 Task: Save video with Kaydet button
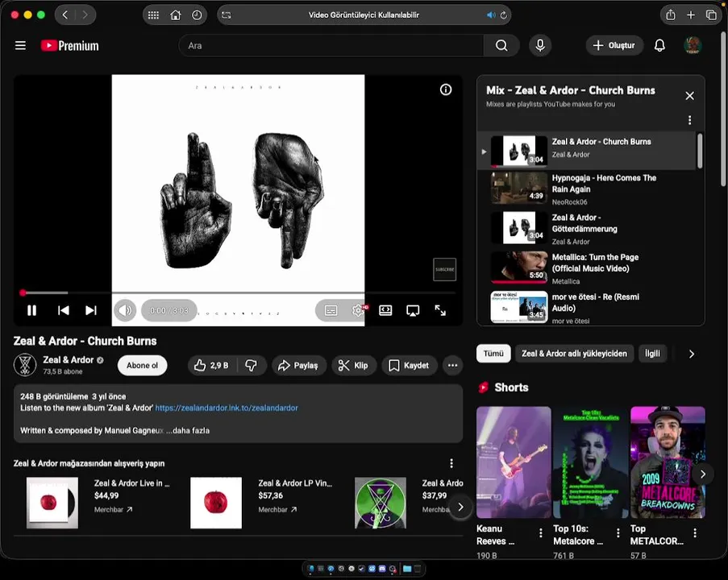(409, 366)
